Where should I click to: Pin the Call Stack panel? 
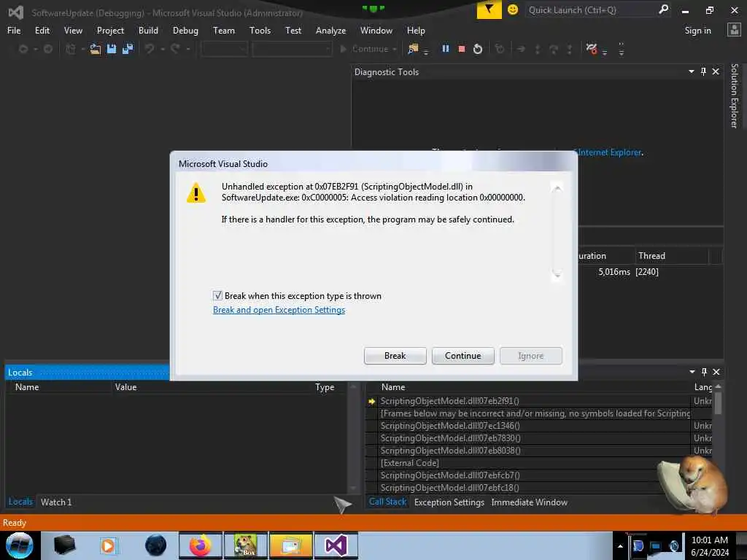click(x=704, y=372)
